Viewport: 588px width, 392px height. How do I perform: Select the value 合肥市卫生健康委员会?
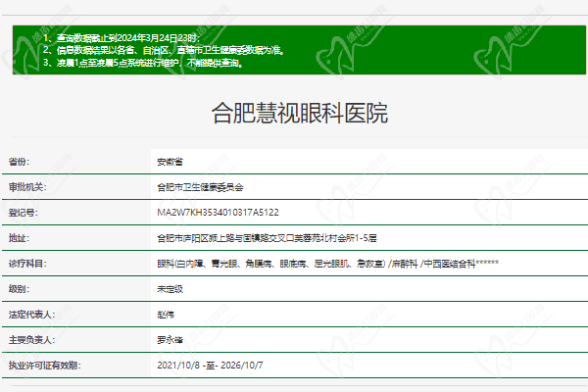coord(200,187)
